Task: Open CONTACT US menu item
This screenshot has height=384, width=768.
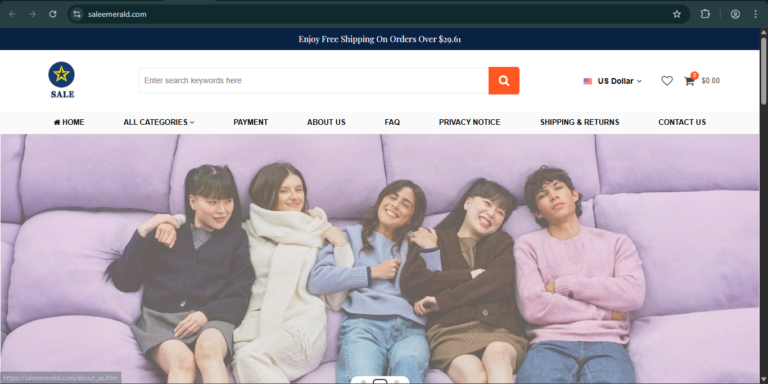Action: 682,122
